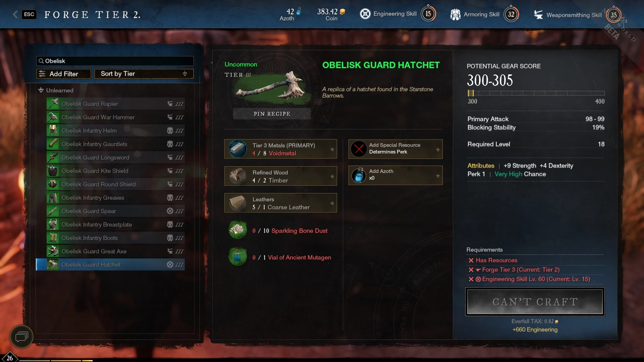
Task: Click the Obelisk Guard Hatchet item image
Action: (272, 86)
